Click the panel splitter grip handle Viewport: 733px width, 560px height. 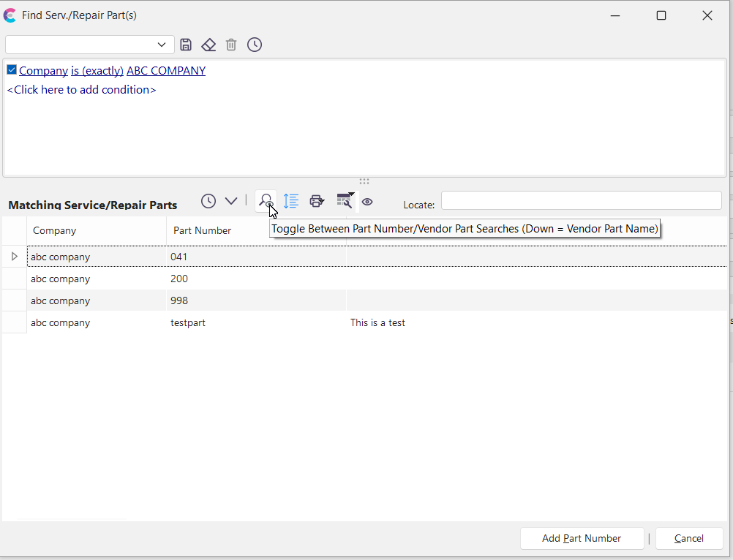pos(364,181)
